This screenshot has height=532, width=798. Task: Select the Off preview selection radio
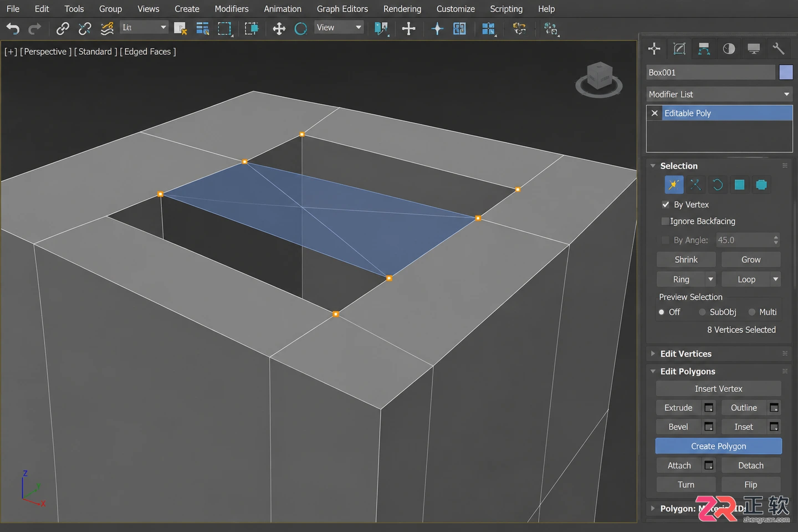pos(662,312)
